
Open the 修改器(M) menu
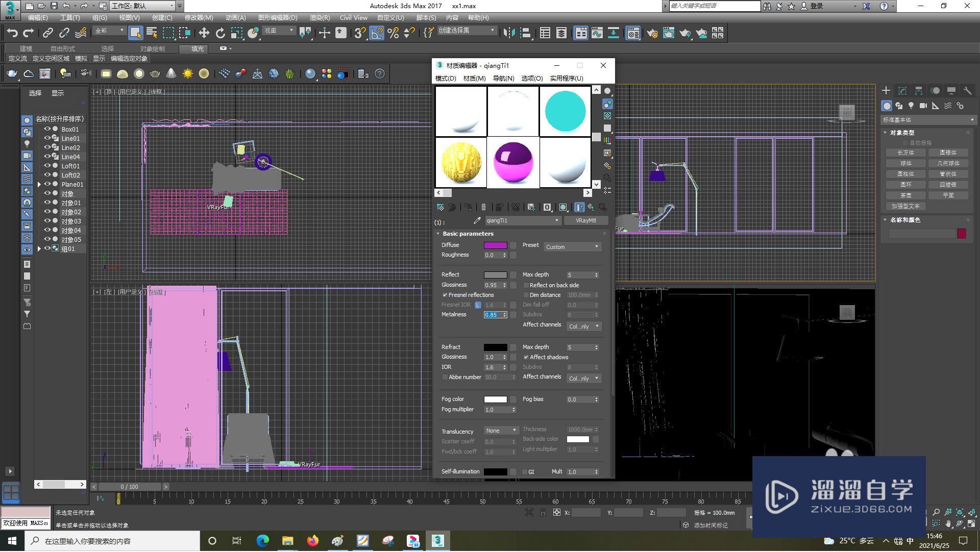coord(199,18)
